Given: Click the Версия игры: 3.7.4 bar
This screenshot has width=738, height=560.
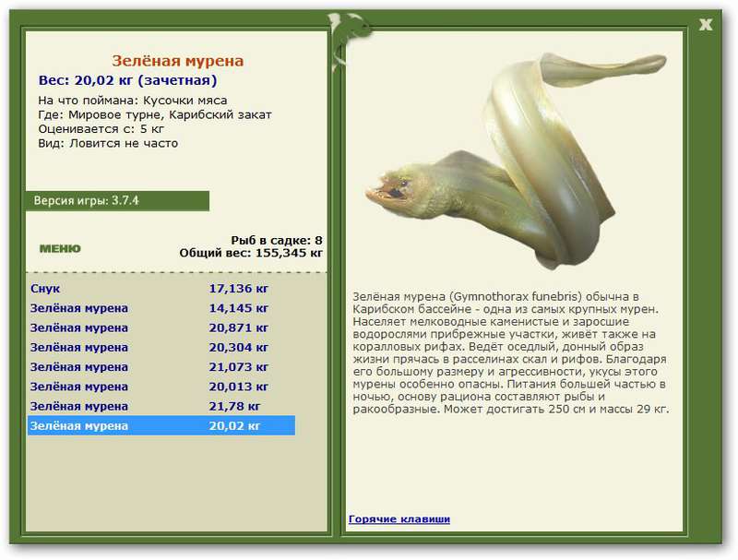Looking at the screenshot, I should [x=117, y=201].
